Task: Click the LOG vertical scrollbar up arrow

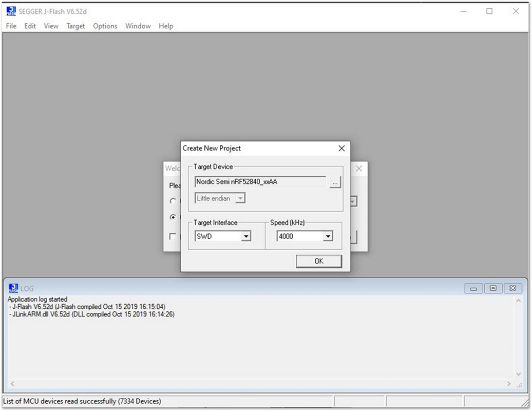Action: (x=519, y=301)
